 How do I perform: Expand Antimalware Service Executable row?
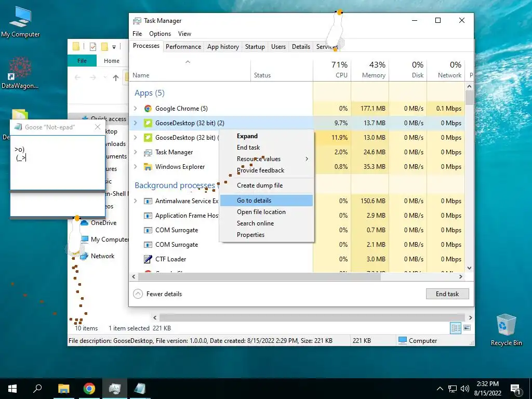[x=136, y=201]
